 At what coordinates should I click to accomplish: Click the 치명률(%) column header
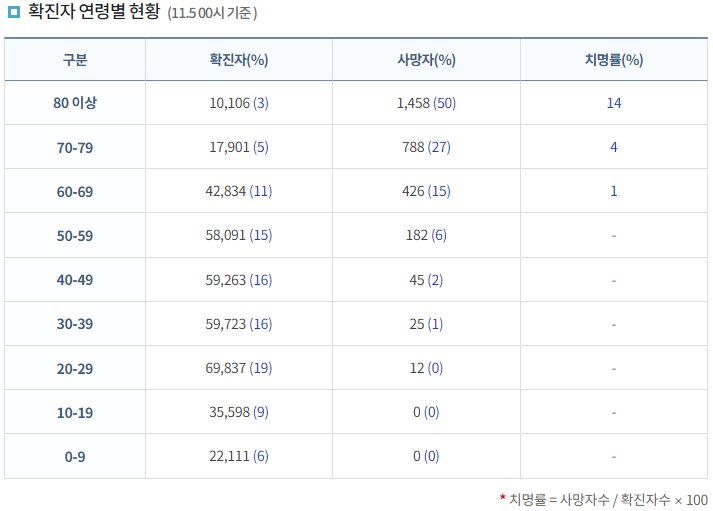614,60
